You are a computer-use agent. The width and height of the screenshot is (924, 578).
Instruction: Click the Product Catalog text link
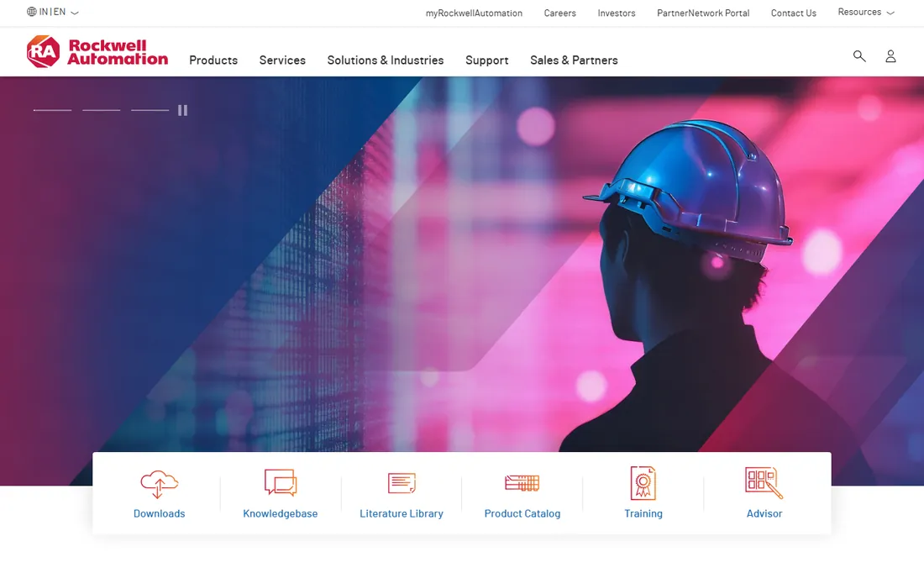coord(522,514)
